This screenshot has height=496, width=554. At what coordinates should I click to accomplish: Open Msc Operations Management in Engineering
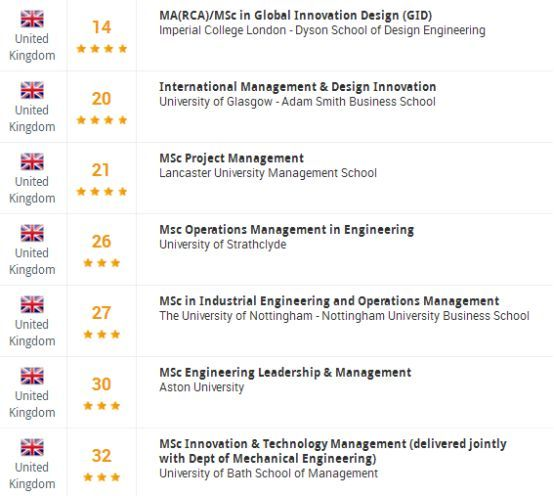(x=287, y=230)
